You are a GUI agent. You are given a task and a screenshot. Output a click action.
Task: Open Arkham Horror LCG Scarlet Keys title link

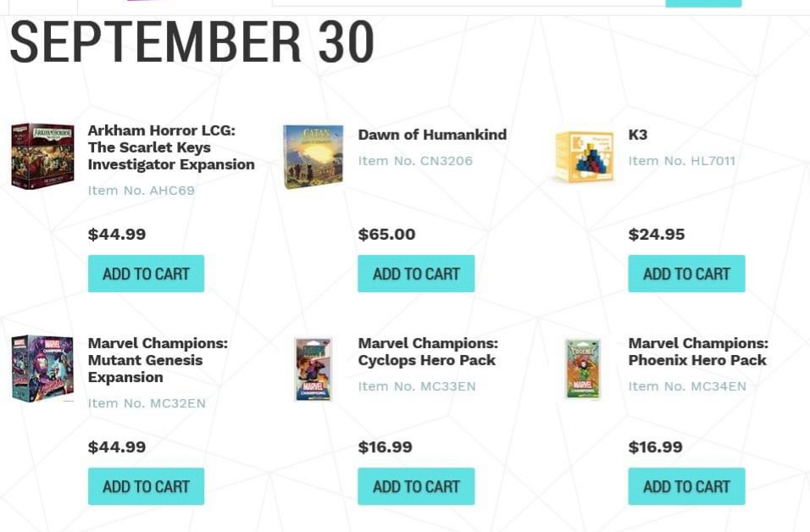coord(171,147)
